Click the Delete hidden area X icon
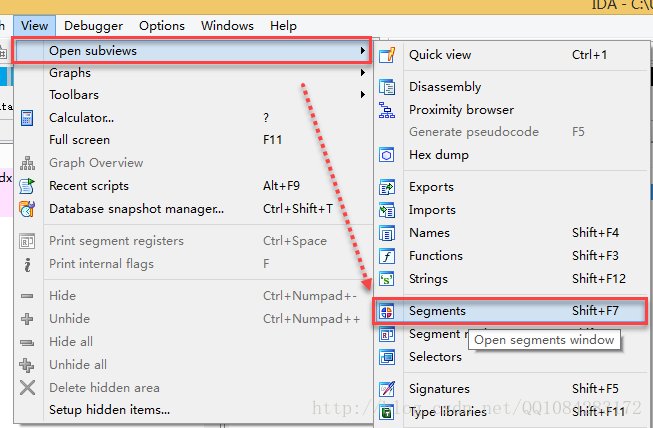 click(x=27, y=388)
